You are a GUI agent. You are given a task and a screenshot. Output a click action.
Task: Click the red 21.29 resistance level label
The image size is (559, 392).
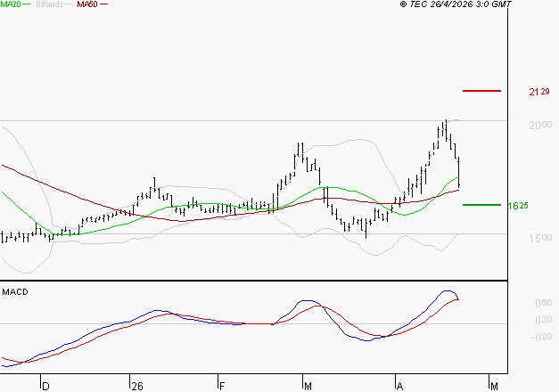pyautogui.click(x=539, y=92)
